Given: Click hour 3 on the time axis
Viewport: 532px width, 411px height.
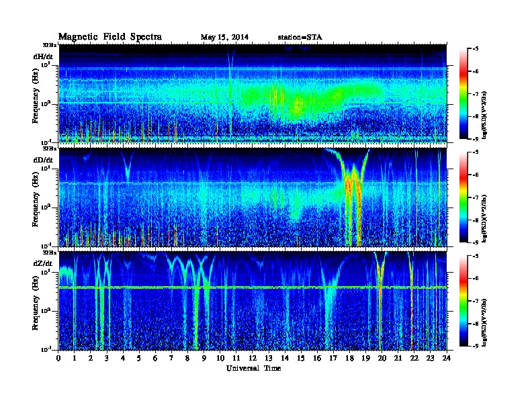Looking at the screenshot, I should tap(107, 359).
